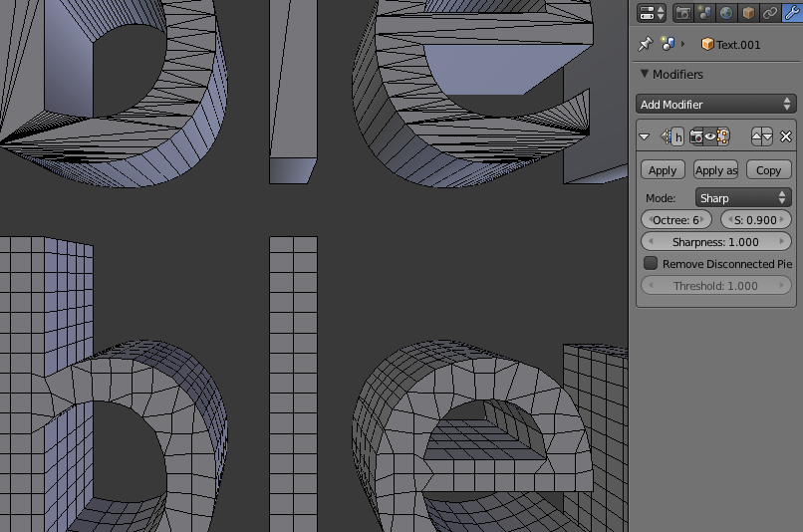Select the Text.001 object name
The width and height of the screenshot is (803, 532).
[738, 45]
